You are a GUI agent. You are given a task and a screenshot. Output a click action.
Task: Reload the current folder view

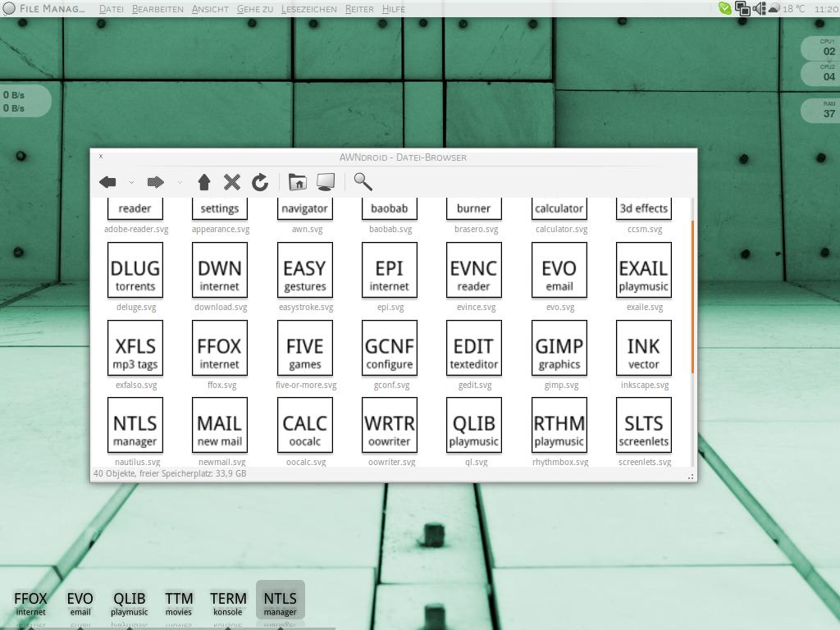[260, 182]
